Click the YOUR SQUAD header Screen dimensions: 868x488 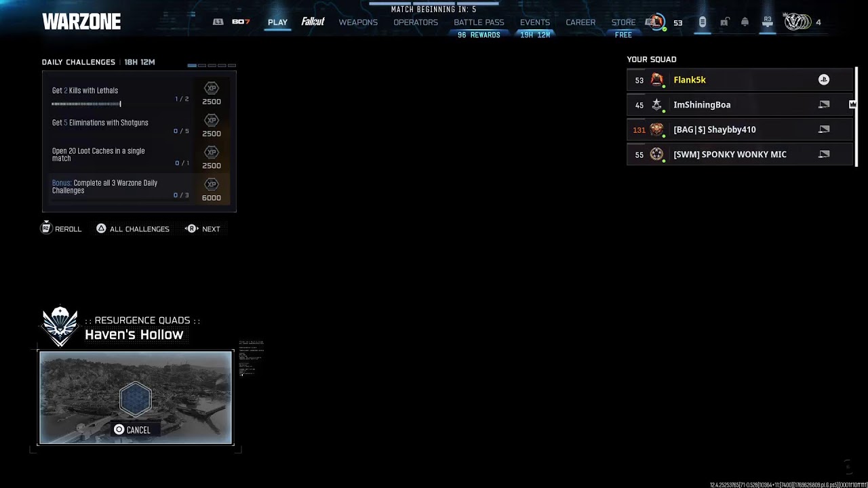(x=652, y=60)
